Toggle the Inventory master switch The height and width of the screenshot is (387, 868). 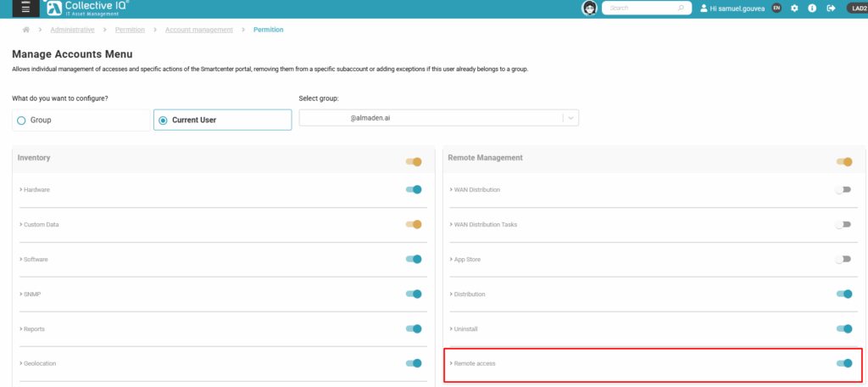point(414,162)
